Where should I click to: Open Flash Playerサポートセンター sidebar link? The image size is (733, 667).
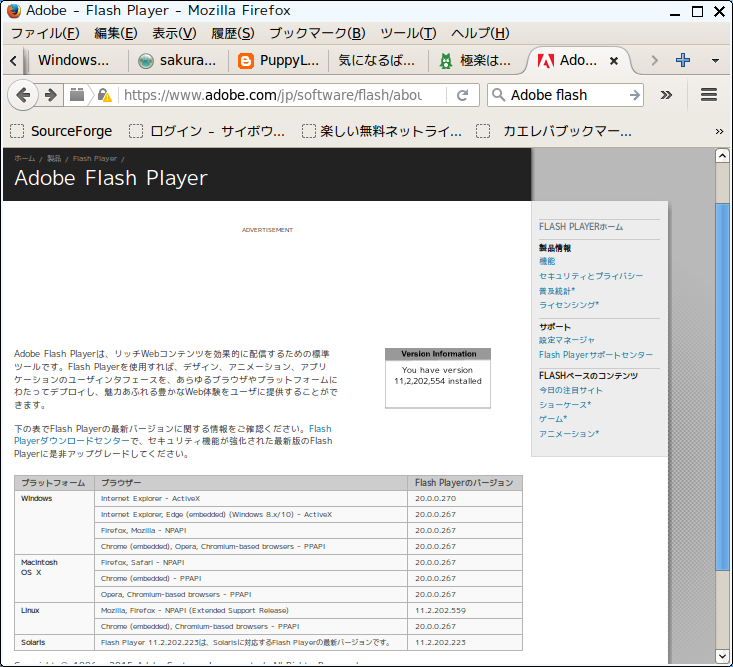point(596,355)
